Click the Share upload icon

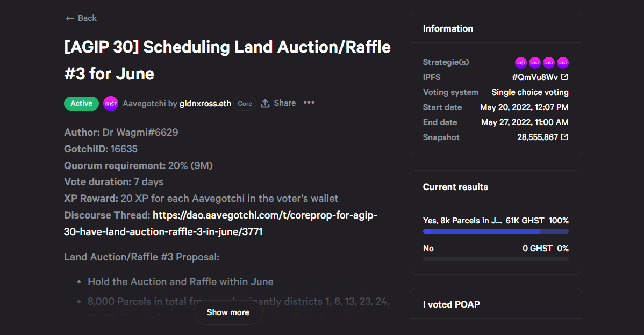[266, 103]
